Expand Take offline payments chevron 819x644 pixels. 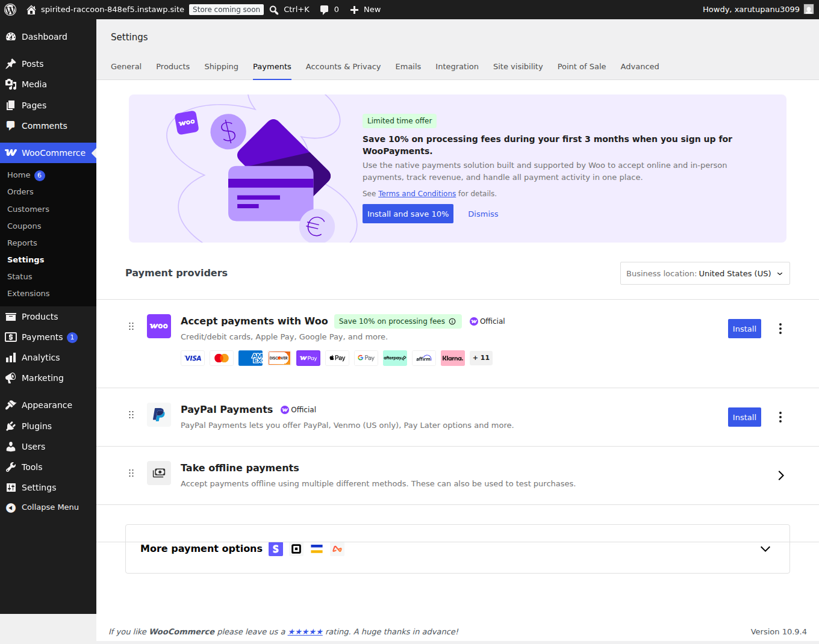pos(781,475)
